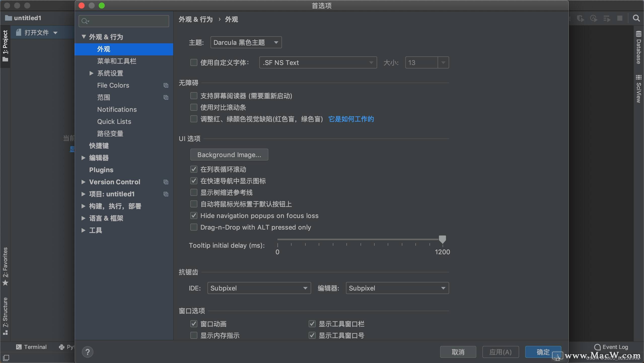
Task: Click the help question mark icon
Action: 87,351
